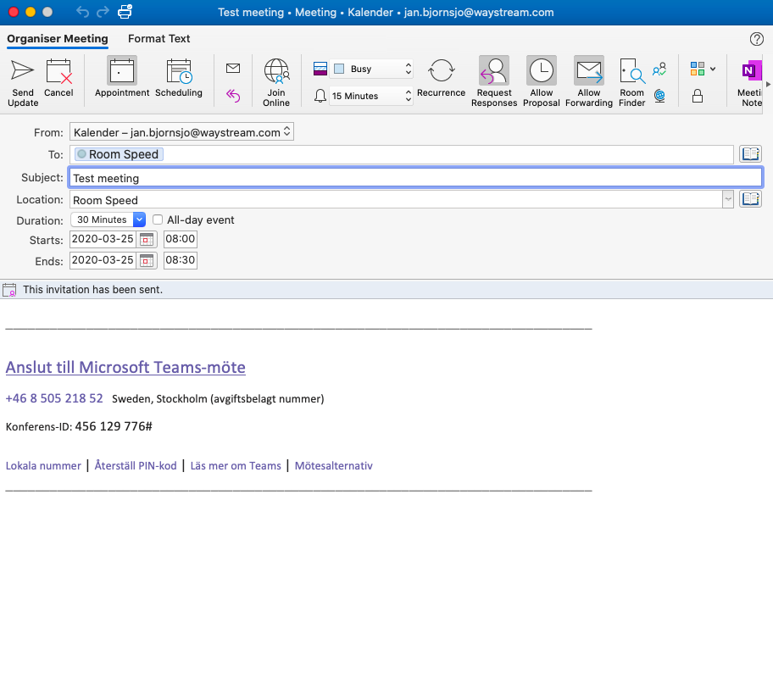773x700 pixels.
Task: Click the Send Update icon
Action: point(22,70)
